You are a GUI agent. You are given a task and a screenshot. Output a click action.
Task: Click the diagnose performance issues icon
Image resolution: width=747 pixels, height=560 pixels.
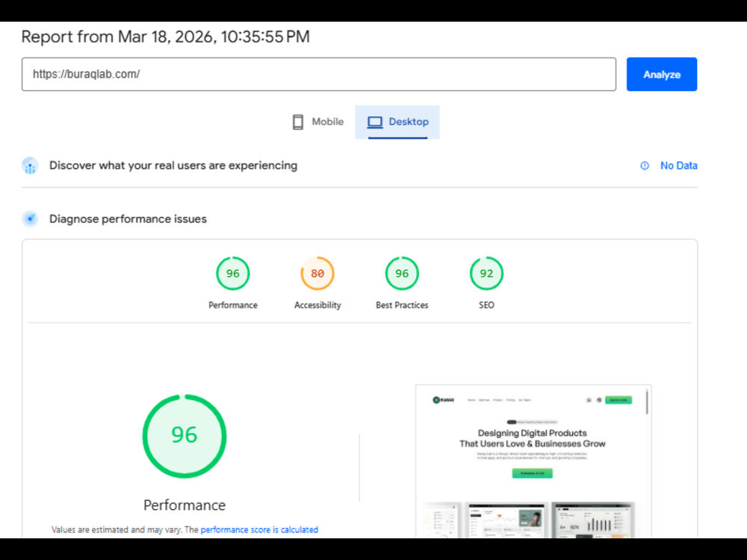[x=30, y=219]
